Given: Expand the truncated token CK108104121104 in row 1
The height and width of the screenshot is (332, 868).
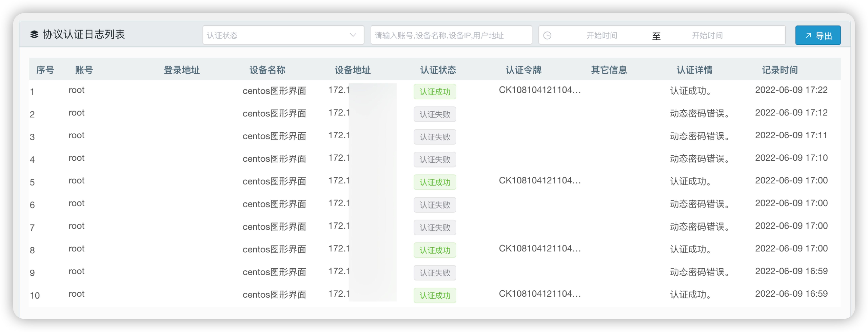Looking at the screenshot, I should pos(539,90).
